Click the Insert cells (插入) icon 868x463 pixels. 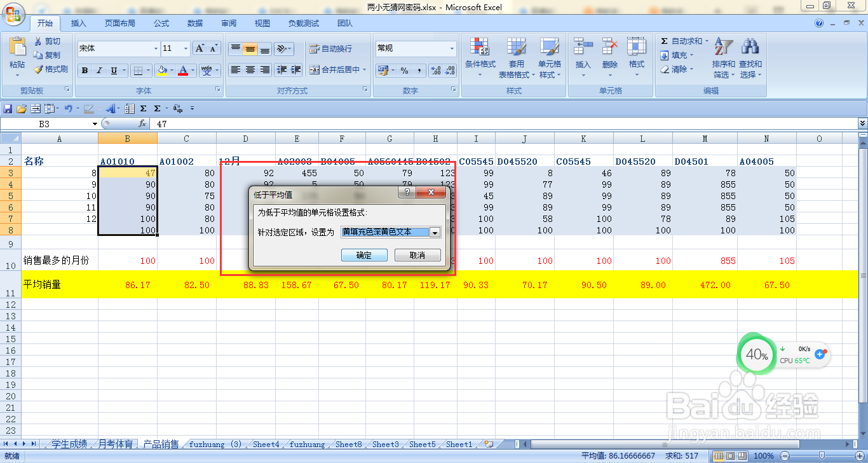(x=583, y=46)
